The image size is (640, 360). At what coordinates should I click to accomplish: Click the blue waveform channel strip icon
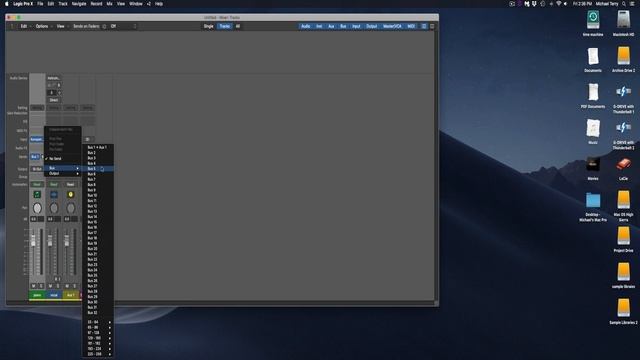coord(54,195)
